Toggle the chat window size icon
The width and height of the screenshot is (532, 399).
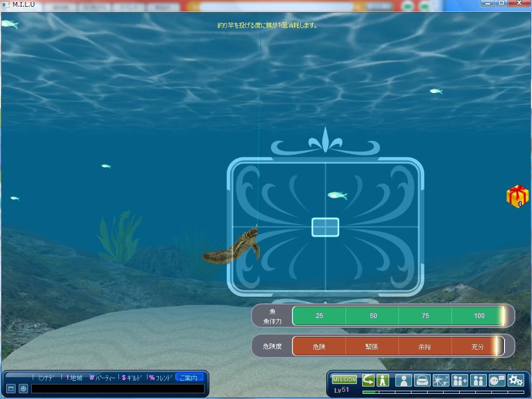pyautogui.click(x=10, y=389)
